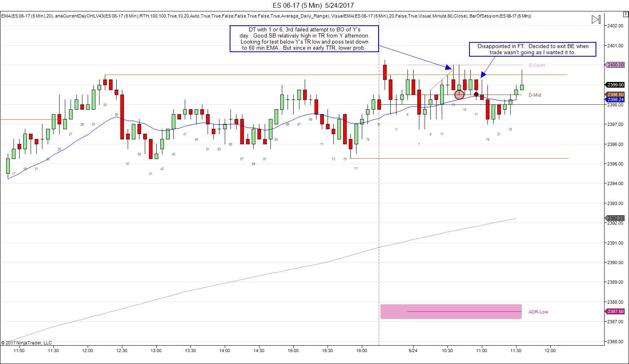Click bar number 59 label

coord(253,164)
